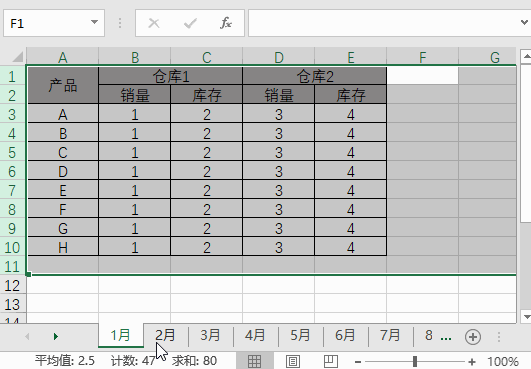The height and width of the screenshot is (369, 531).
Task: Click the Cancel X icon in formula bar
Action: pyautogui.click(x=154, y=23)
